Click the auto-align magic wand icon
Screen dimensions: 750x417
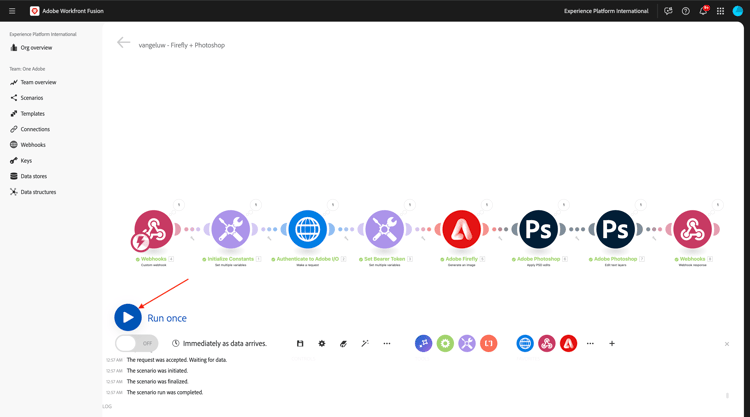365,343
